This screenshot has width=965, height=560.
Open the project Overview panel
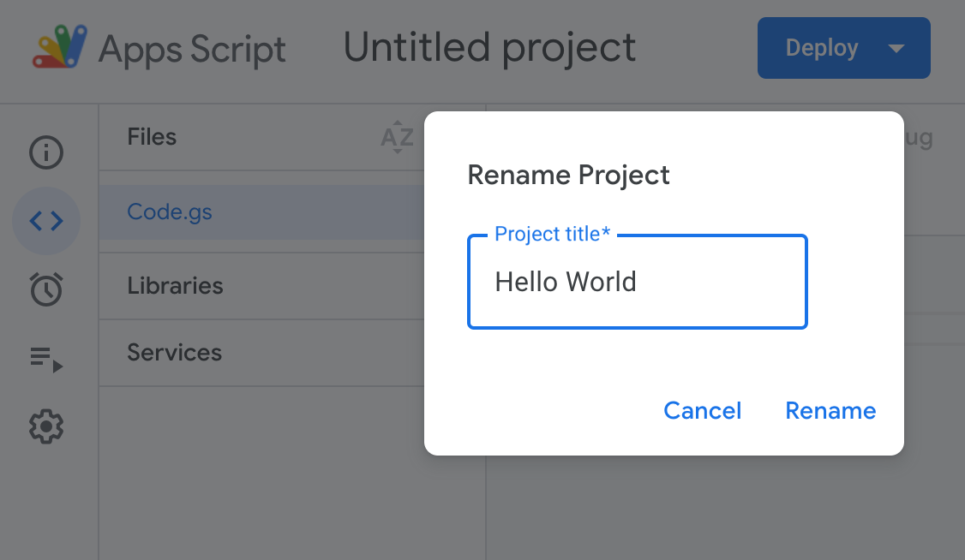click(x=46, y=152)
